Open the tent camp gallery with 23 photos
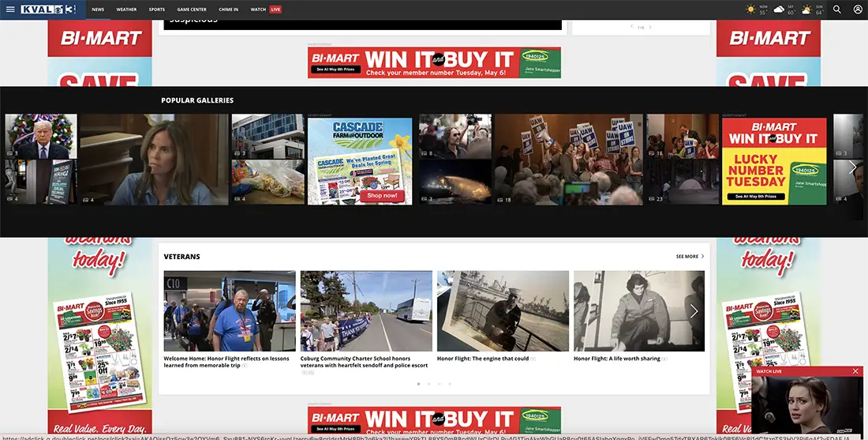Viewport: 868px width, 440px height. [x=683, y=182]
